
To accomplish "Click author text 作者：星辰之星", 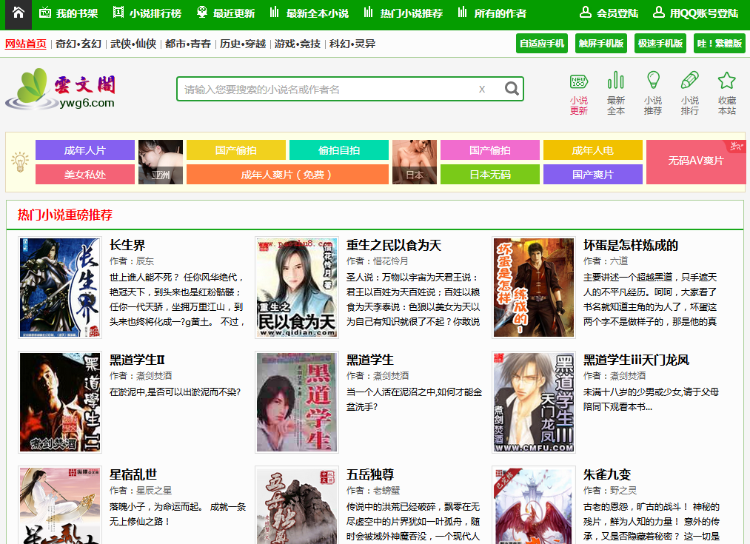I will click(141, 490).
